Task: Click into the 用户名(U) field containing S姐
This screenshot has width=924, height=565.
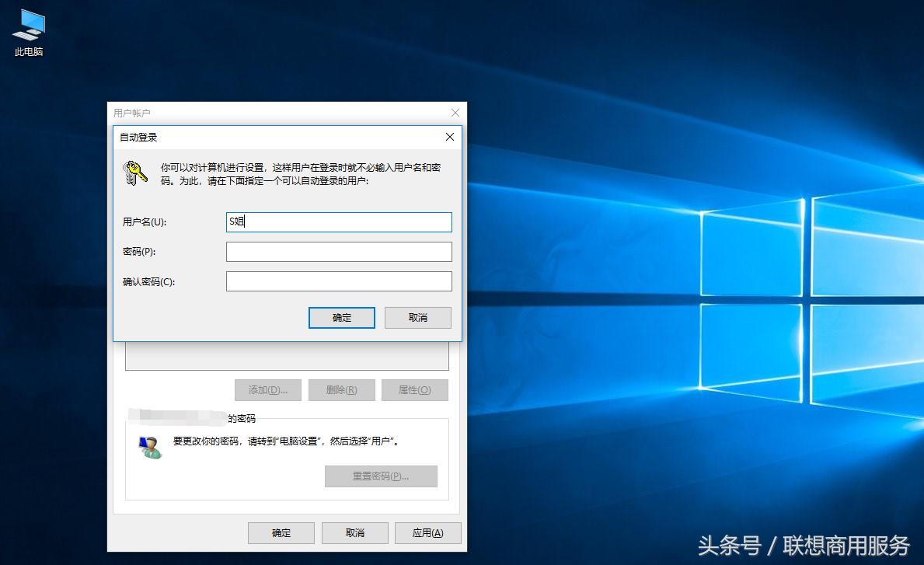Action: (x=339, y=222)
